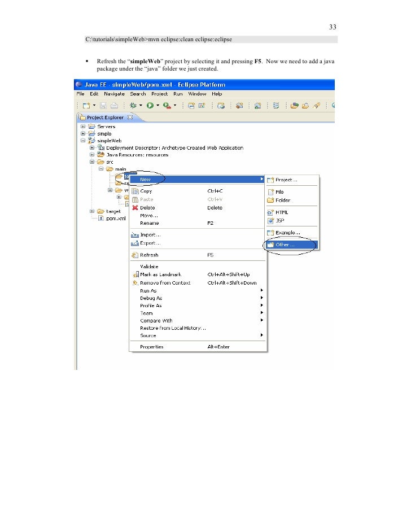Select Project... in New submenu
Viewport: 411px width, 532px height.
tap(292, 180)
